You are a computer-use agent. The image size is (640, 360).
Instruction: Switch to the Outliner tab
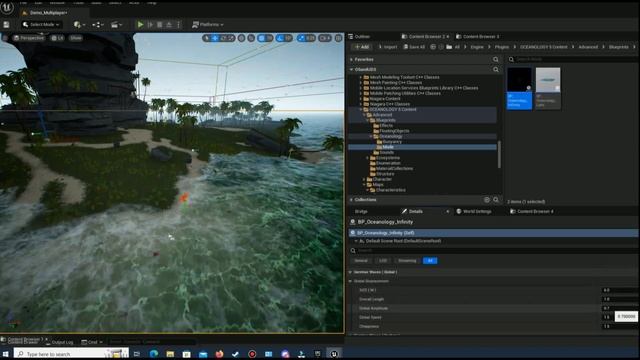coord(359,36)
